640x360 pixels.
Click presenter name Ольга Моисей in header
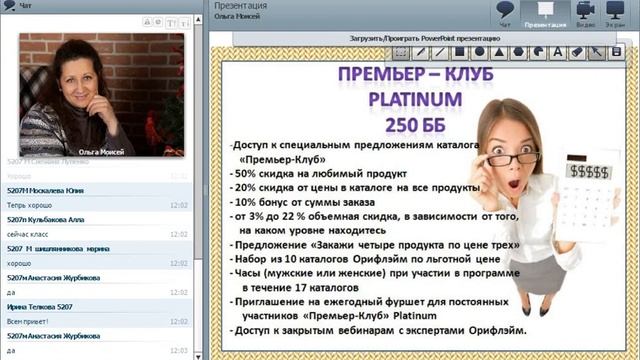pos(237,16)
